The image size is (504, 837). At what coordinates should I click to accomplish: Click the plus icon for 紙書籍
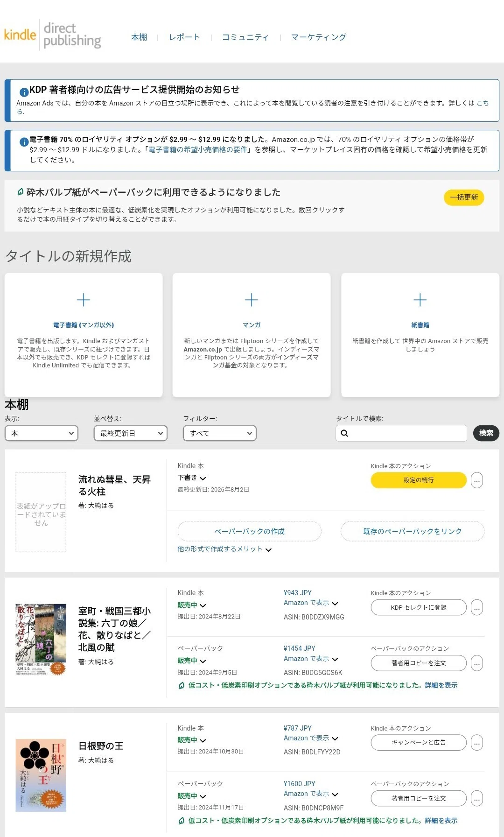[x=420, y=300]
